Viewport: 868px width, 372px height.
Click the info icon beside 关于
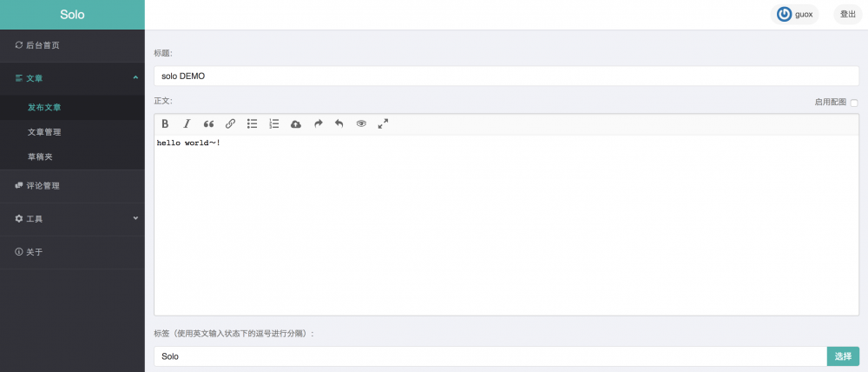coord(19,252)
